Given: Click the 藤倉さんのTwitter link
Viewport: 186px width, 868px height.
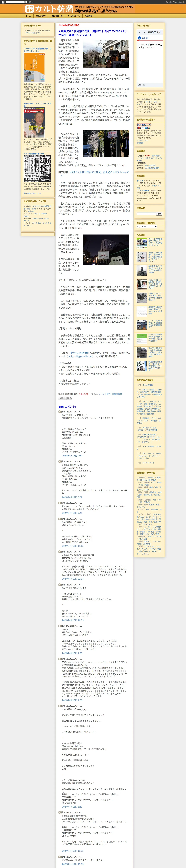Looking at the screenshot, I should click(x=80, y=353).
